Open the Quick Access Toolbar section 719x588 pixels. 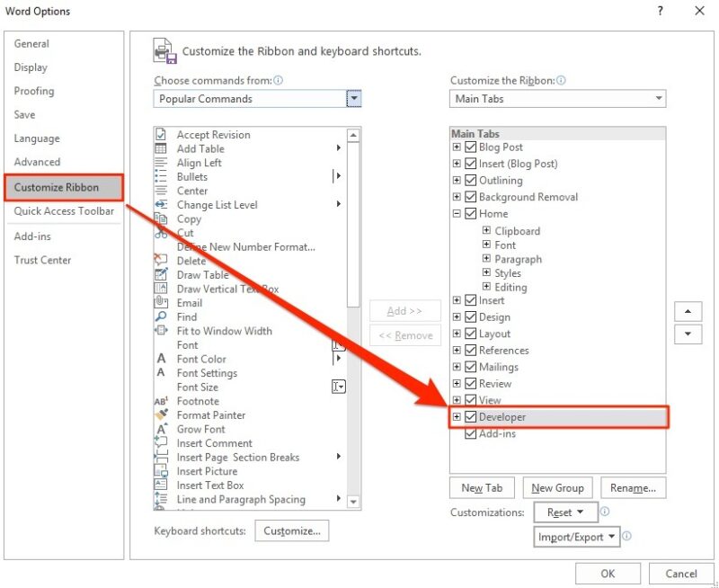pyautogui.click(x=64, y=211)
